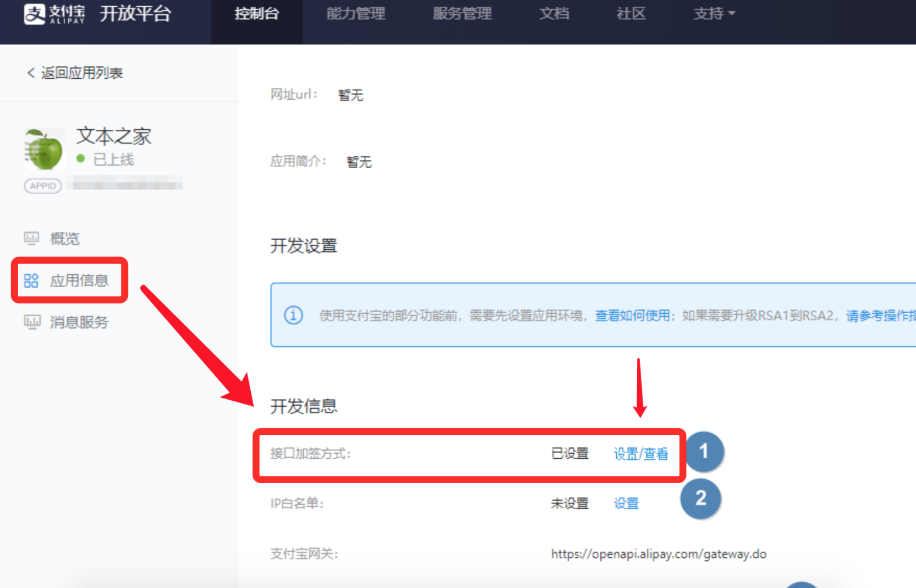This screenshot has width=916, height=588.
Task: Click the 已上线 status text
Action: [x=113, y=159]
